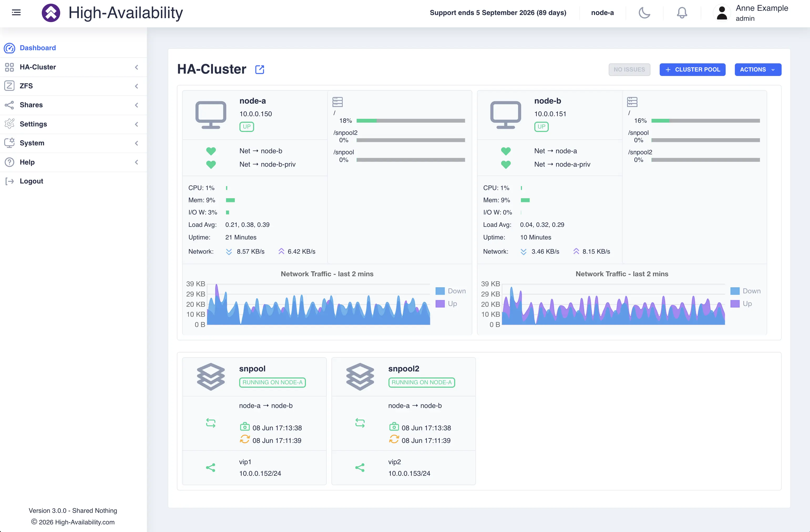The width and height of the screenshot is (810, 532).
Task: Click vip2 address 10.0.0.153/24
Action: click(409, 473)
